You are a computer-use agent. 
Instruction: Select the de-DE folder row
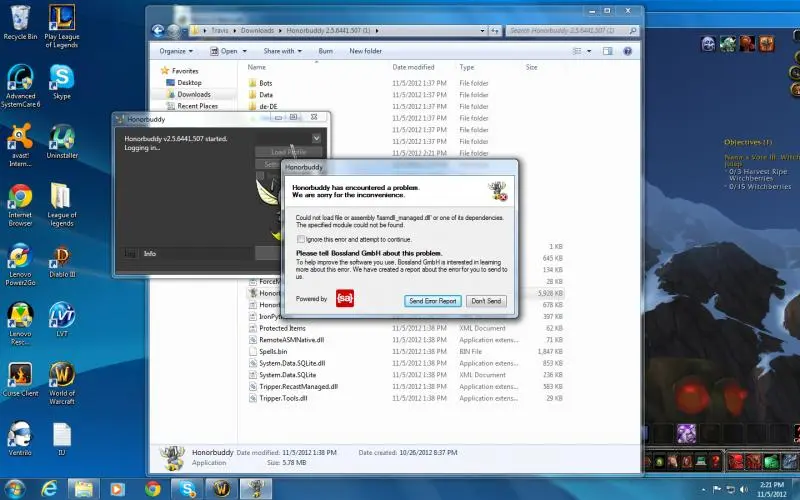pos(406,107)
